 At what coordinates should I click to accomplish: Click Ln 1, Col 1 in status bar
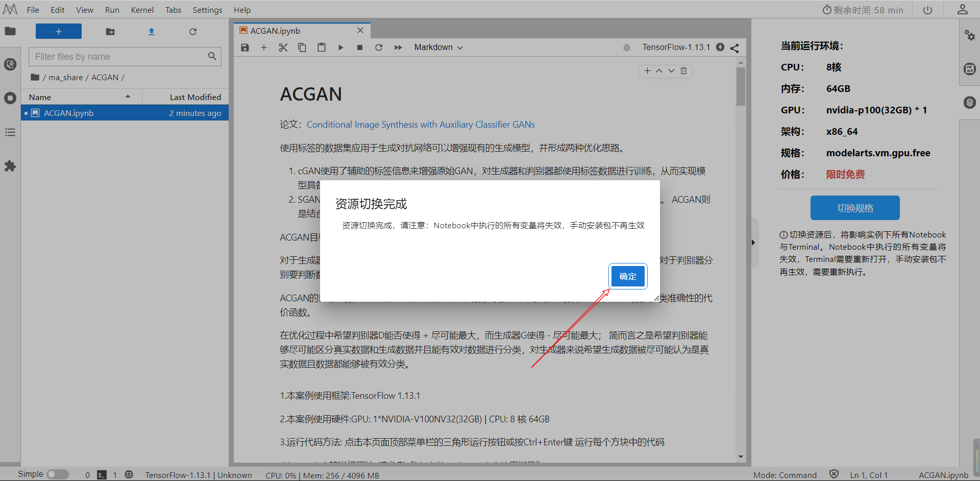(869, 475)
